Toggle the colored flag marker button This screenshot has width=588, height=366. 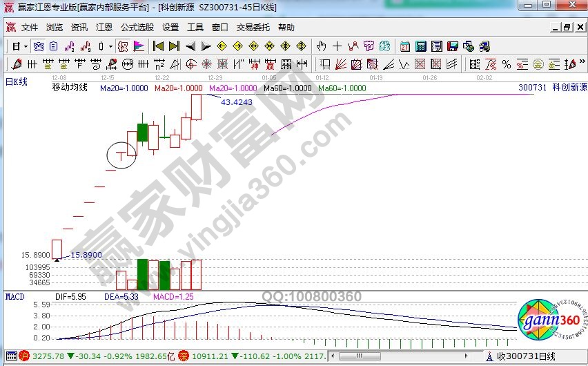tap(138, 46)
